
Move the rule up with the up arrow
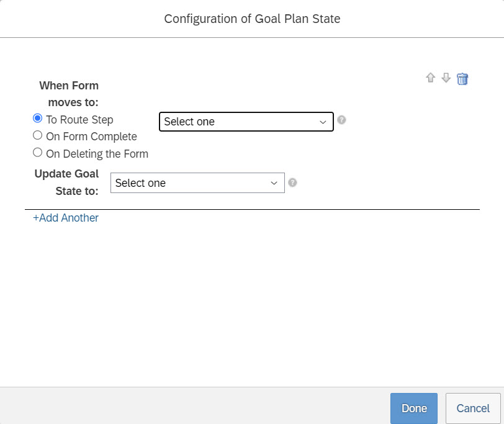click(430, 78)
